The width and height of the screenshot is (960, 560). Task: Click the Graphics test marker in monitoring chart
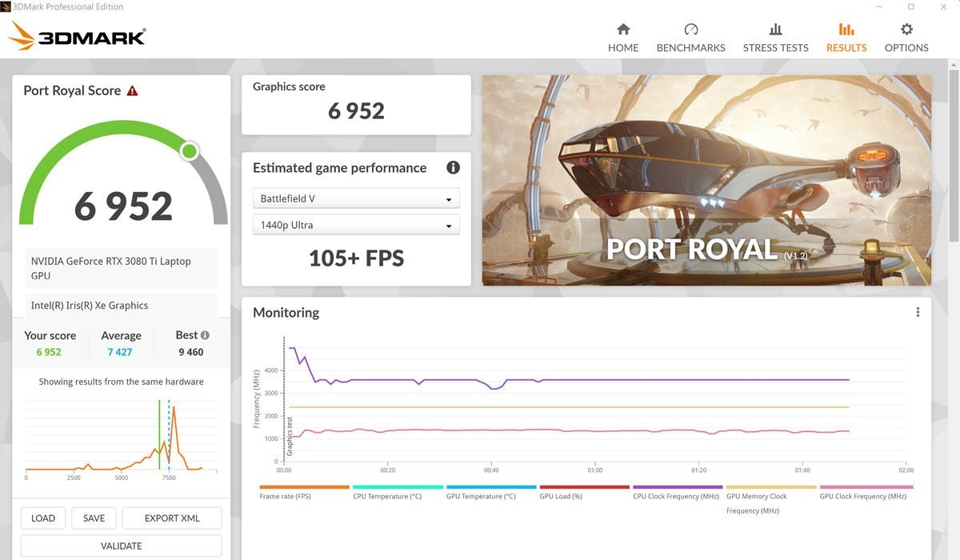pos(290,437)
